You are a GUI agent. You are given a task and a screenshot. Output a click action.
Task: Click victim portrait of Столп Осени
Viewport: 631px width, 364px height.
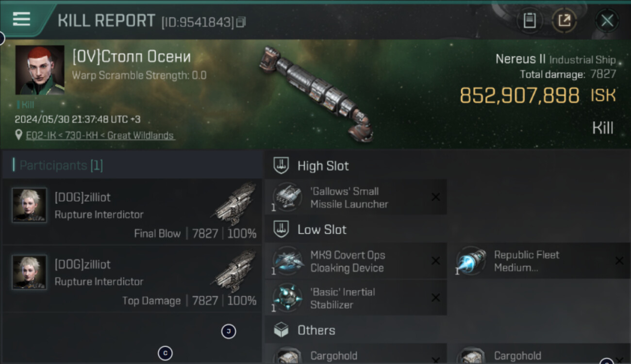tap(40, 70)
